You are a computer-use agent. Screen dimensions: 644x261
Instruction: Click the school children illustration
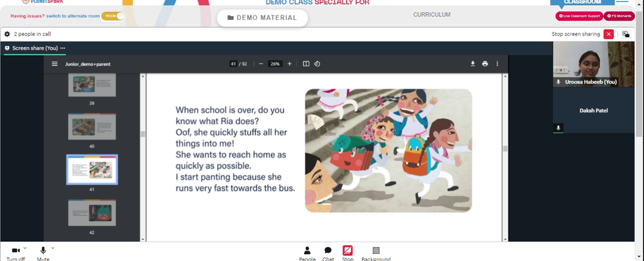click(x=388, y=150)
